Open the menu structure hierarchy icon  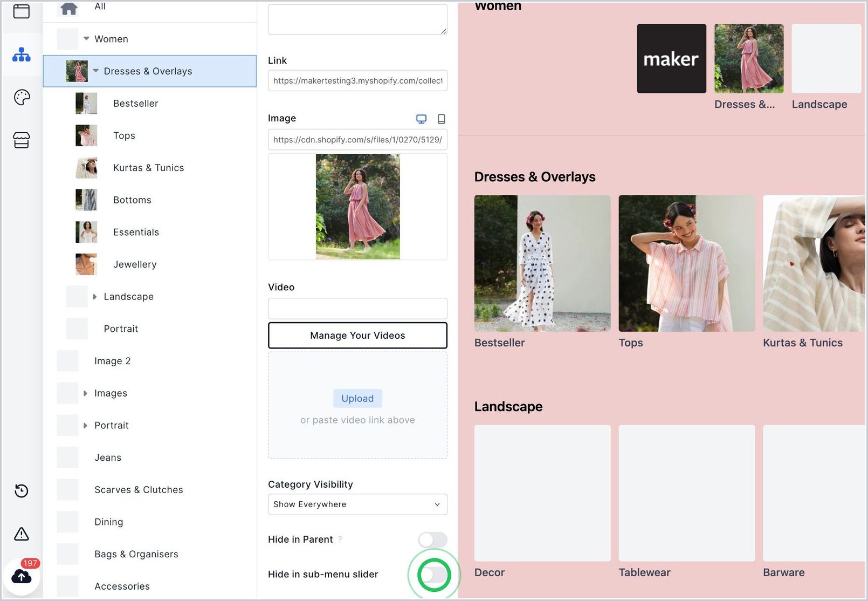(x=22, y=54)
